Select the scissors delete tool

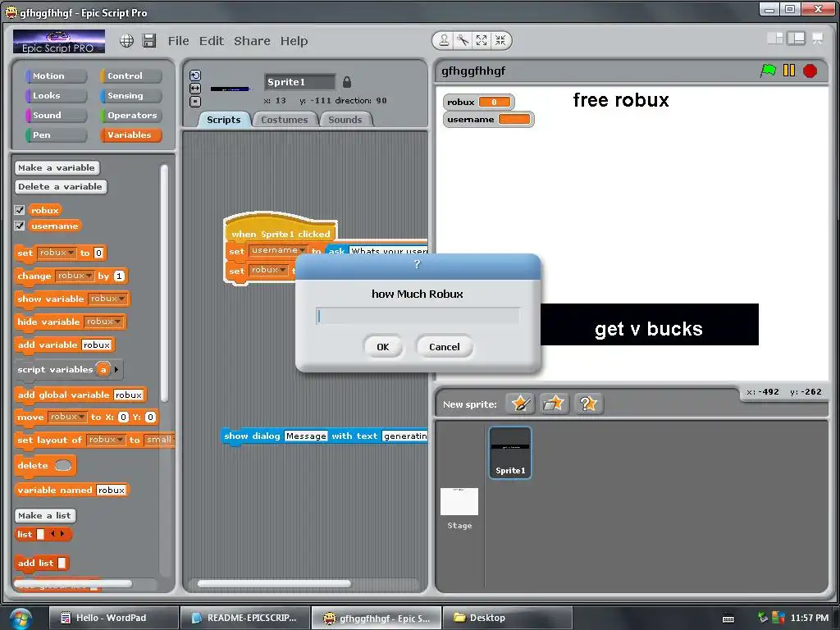click(463, 40)
